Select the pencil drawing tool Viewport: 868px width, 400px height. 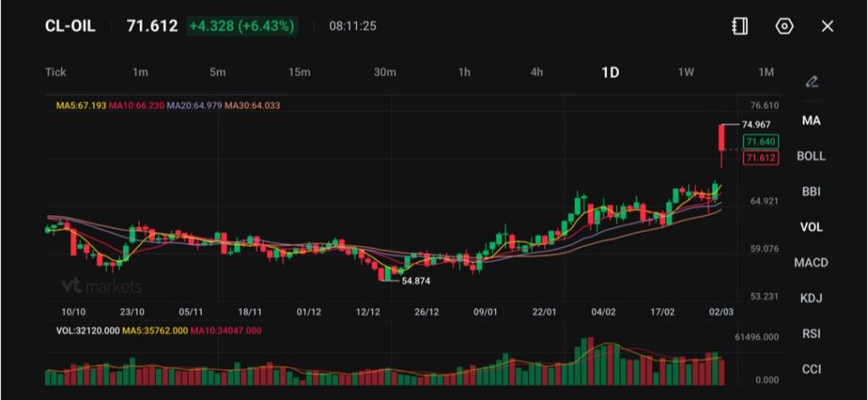pyautogui.click(x=811, y=82)
